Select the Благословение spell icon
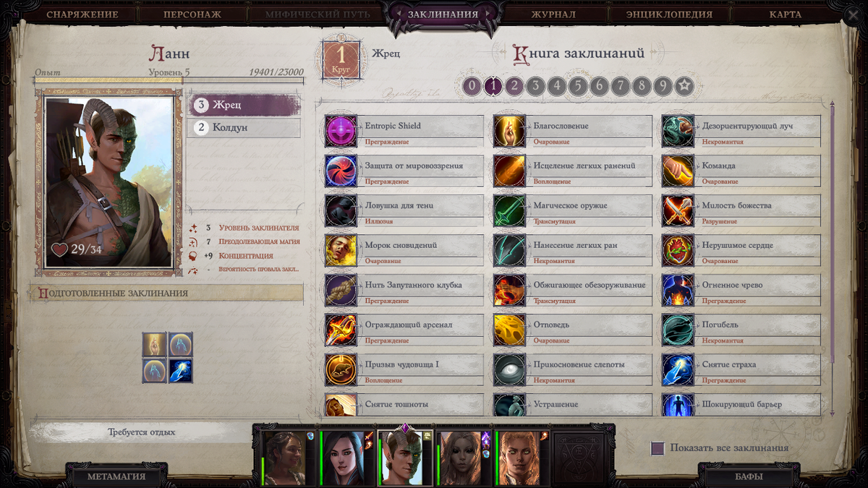 pos(509,132)
